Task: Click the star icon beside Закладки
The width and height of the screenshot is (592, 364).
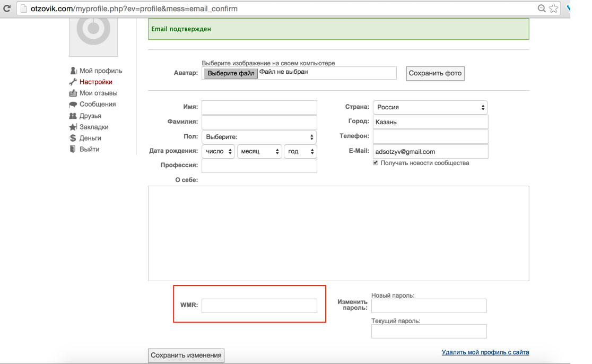Action: pos(73,127)
